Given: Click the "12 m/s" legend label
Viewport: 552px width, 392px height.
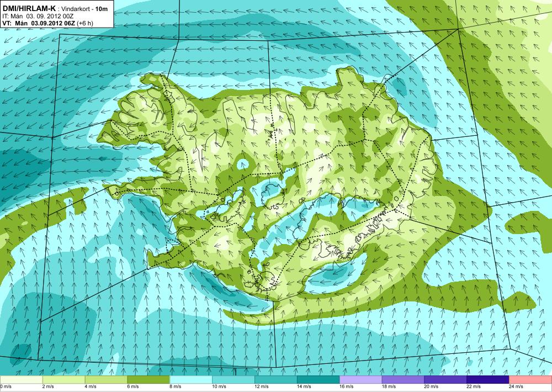Looking at the screenshot, I should click(262, 386).
